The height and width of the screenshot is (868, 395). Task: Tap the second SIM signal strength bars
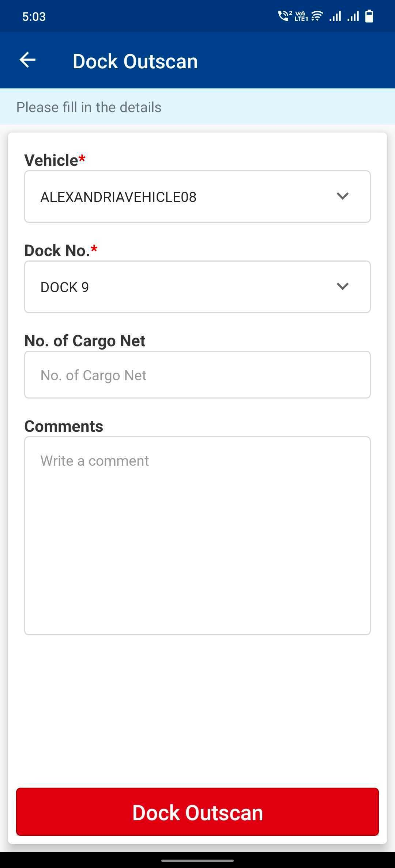(x=353, y=16)
